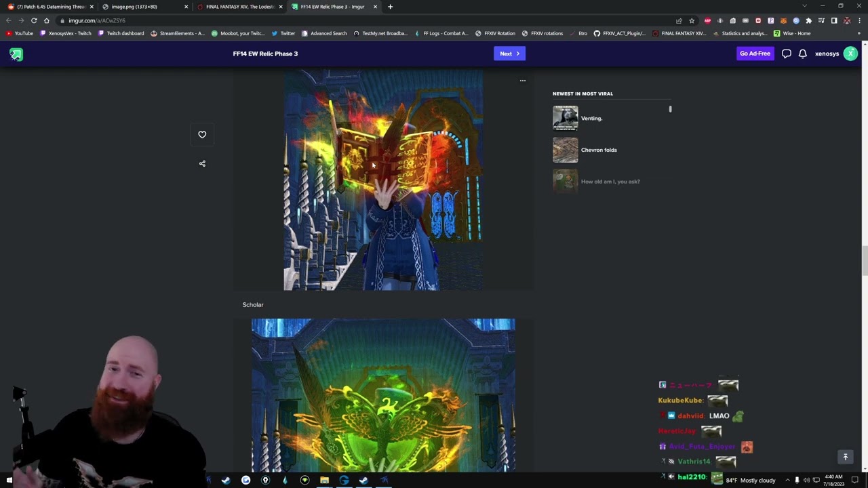Reload the page in the browser
This screenshot has height=488, width=868.
pyautogui.click(x=34, y=20)
